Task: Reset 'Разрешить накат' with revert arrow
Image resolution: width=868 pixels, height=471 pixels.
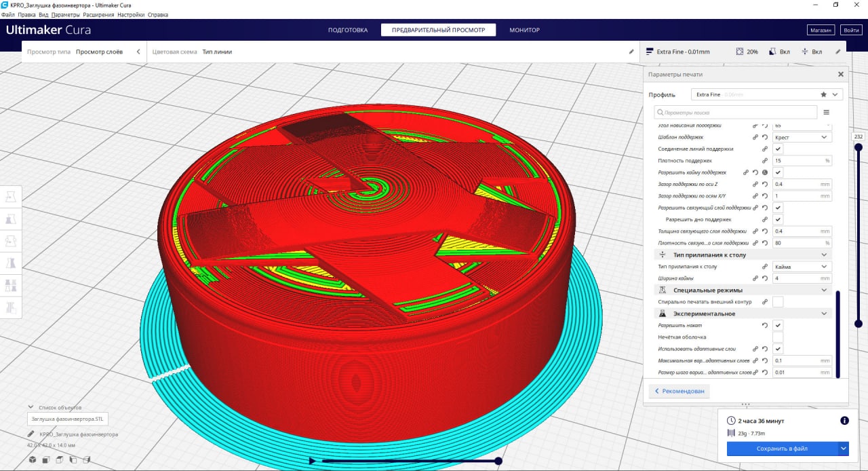Action: [x=765, y=326]
